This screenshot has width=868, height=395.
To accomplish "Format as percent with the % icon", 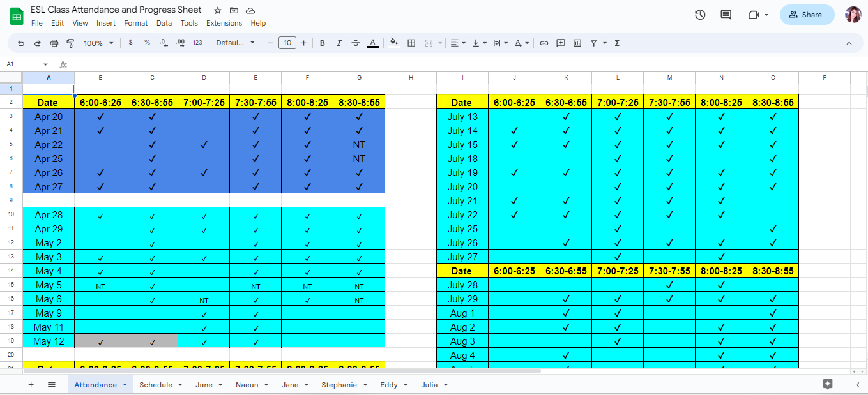I will (x=147, y=43).
